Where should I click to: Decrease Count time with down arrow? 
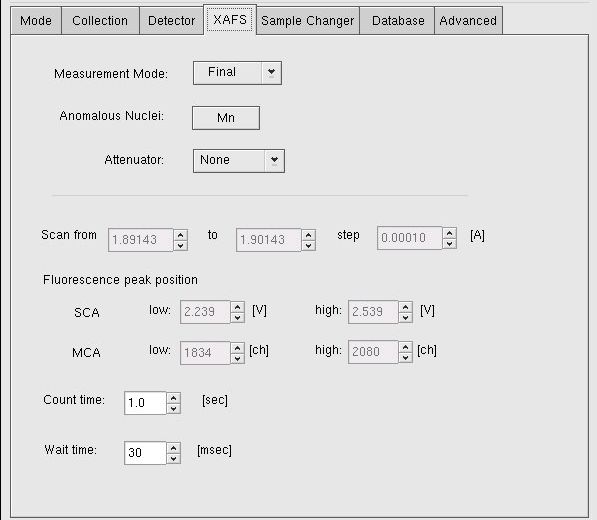pos(174,408)
